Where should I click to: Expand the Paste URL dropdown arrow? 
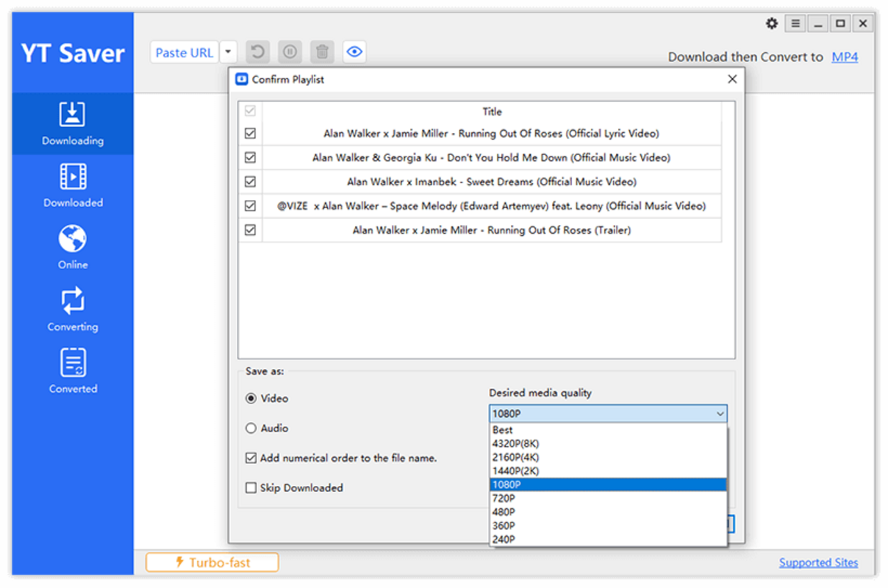pyautogui.click(x=228, y=53)
